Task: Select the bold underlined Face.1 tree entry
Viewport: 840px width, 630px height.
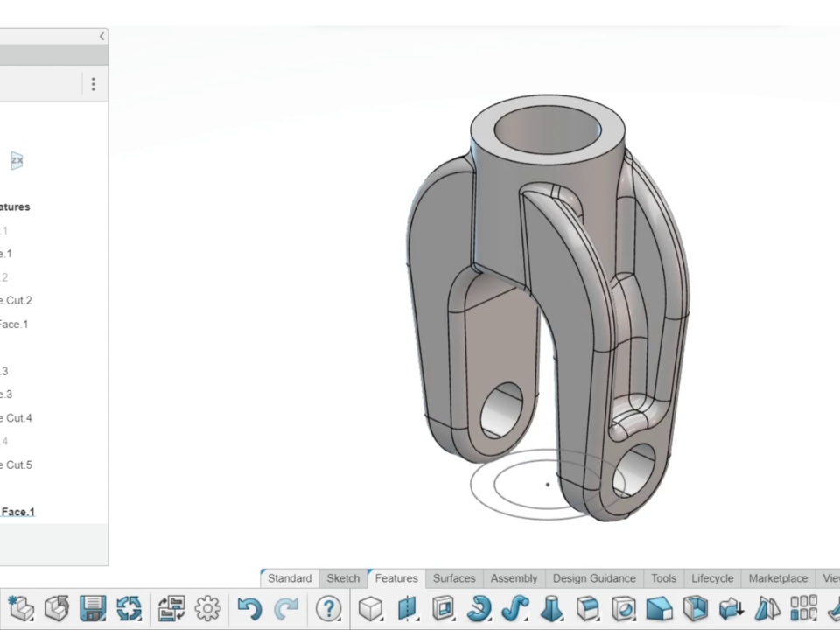Action: [x=17, y=512]
